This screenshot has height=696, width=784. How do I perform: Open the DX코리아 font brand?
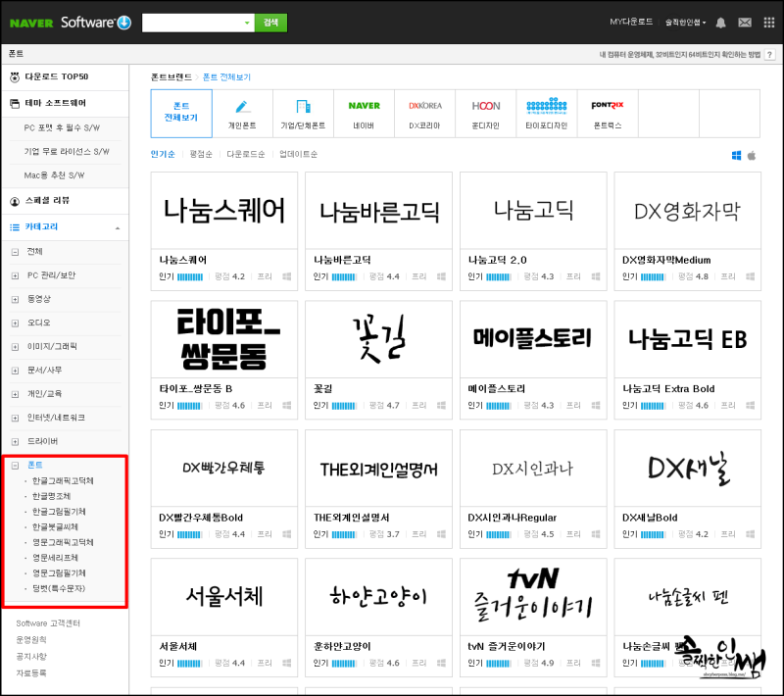425,114
